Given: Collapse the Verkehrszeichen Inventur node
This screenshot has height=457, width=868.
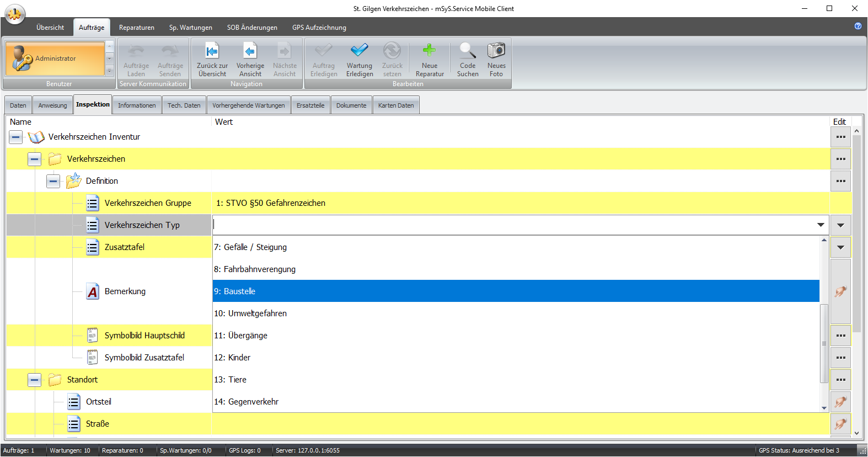Looking at the screenshot, I should (16, 137).
